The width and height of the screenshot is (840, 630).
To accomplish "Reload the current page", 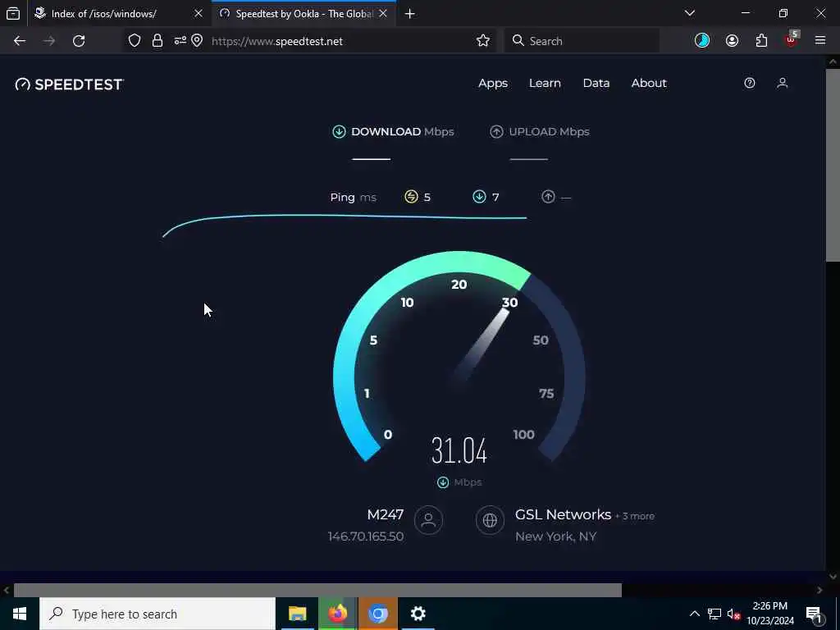I will click(x=79, y=41).
